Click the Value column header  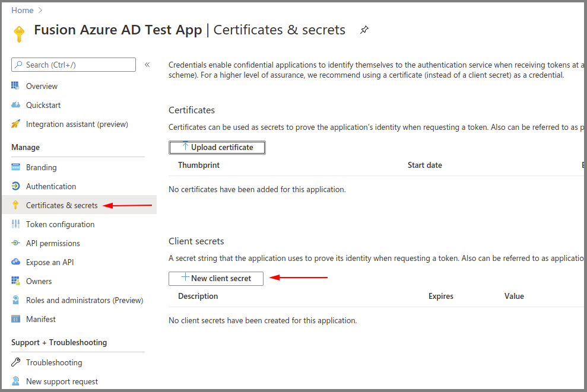514,297
